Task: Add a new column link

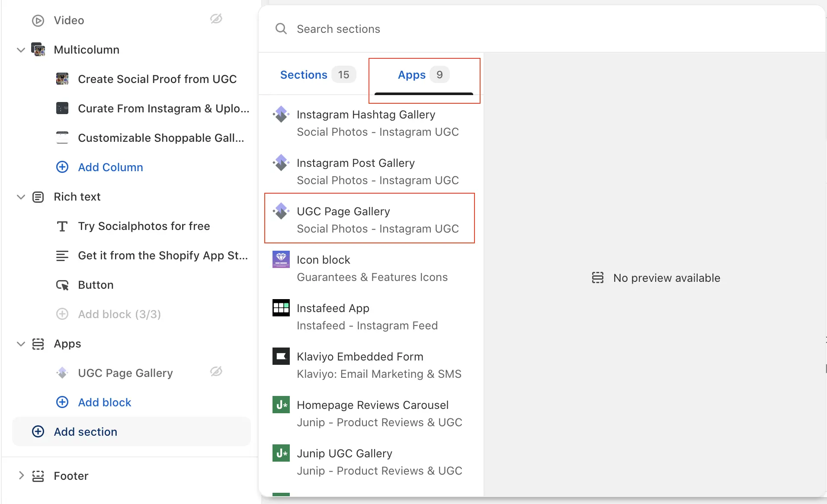Action: tap(110, 167)
